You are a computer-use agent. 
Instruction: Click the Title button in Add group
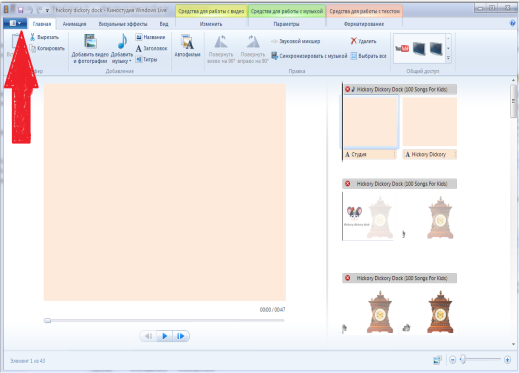[150, 37]
